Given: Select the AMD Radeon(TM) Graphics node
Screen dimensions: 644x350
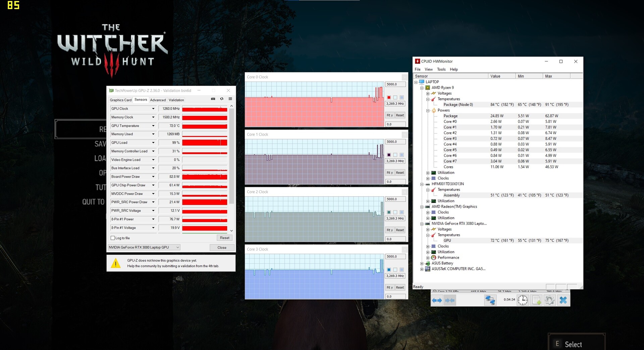Looking at the screenshot, I should coord(454,207).
